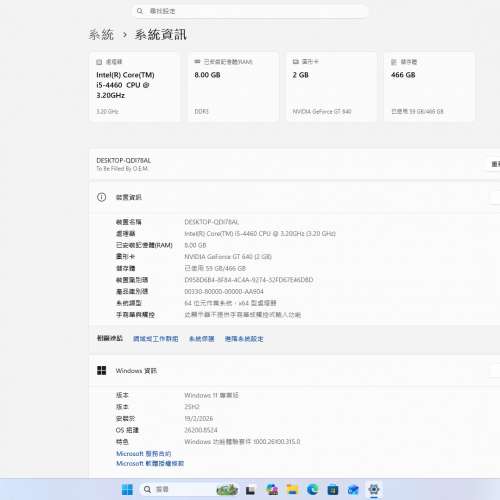500x500 pixels.
Task: Click the Windows logo icon beside Windows 資訊
Action: pyautogui.click(x=102, y=370)
